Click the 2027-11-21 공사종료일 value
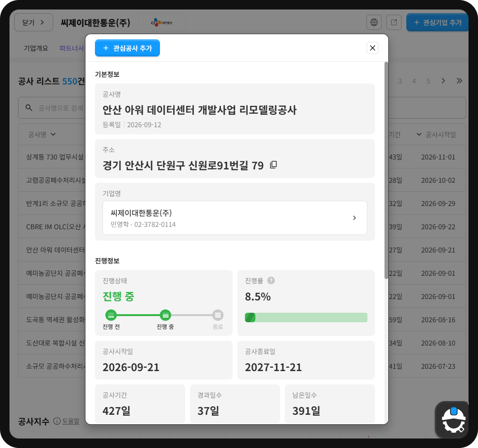The image size is (478, 448). (273, 367)
